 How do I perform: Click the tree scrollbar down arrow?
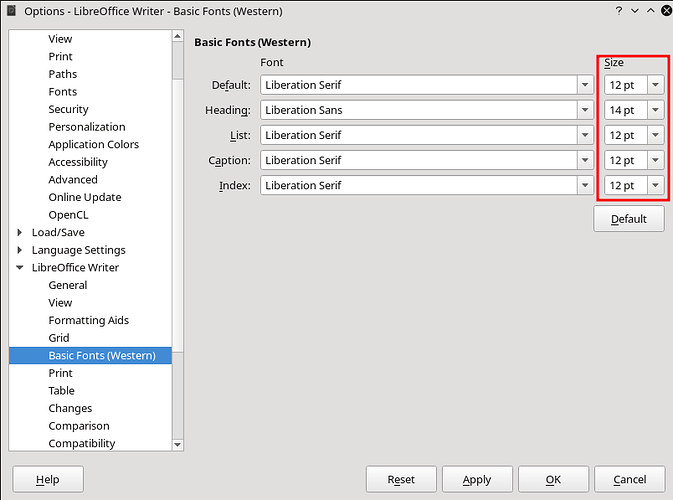(178, 445)
